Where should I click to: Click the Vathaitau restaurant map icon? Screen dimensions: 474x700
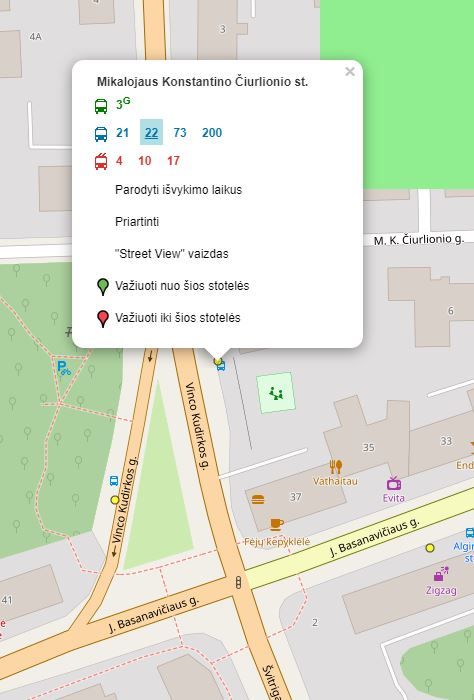(336, 467)
